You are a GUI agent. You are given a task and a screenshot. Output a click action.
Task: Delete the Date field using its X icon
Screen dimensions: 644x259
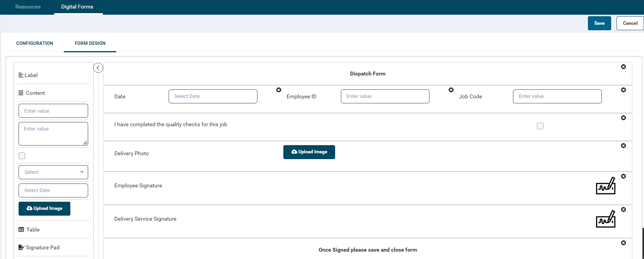279,90
